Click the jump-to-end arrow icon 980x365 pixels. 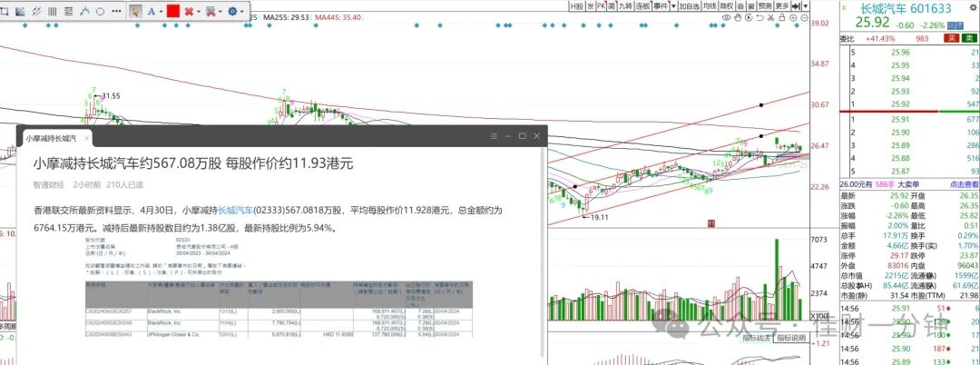[x=796, y=6]
